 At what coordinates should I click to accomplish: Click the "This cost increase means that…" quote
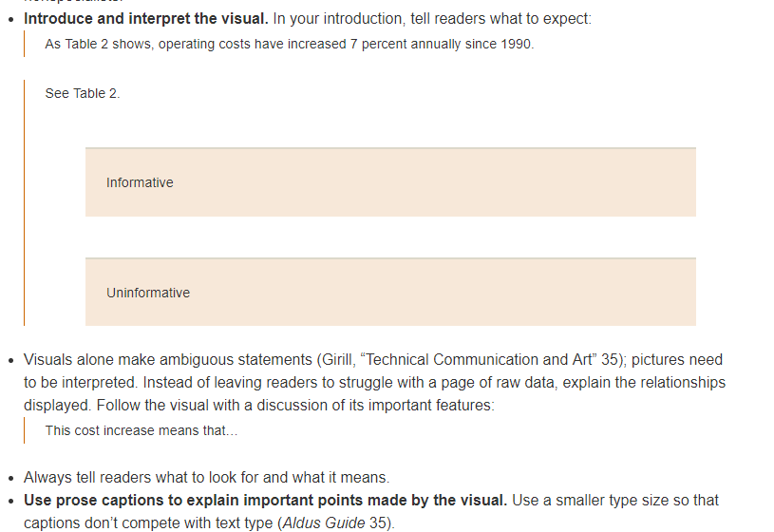point(142,430)
